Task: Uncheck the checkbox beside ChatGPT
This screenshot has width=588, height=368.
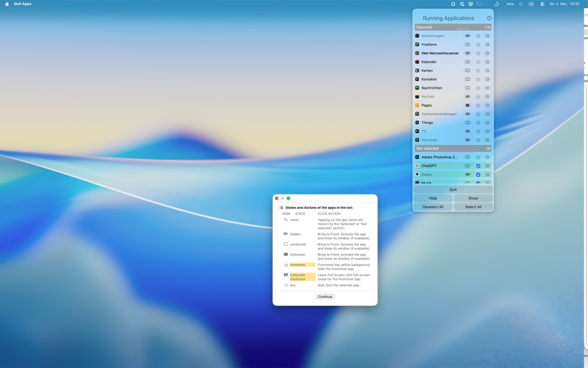Action: click(x=477, y=165)
